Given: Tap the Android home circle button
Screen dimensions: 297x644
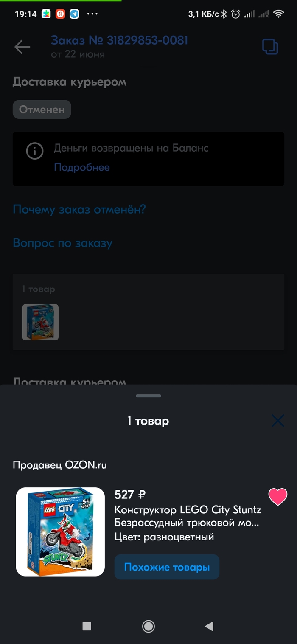Looking at the screenshot, I should (x=148, y=626).
